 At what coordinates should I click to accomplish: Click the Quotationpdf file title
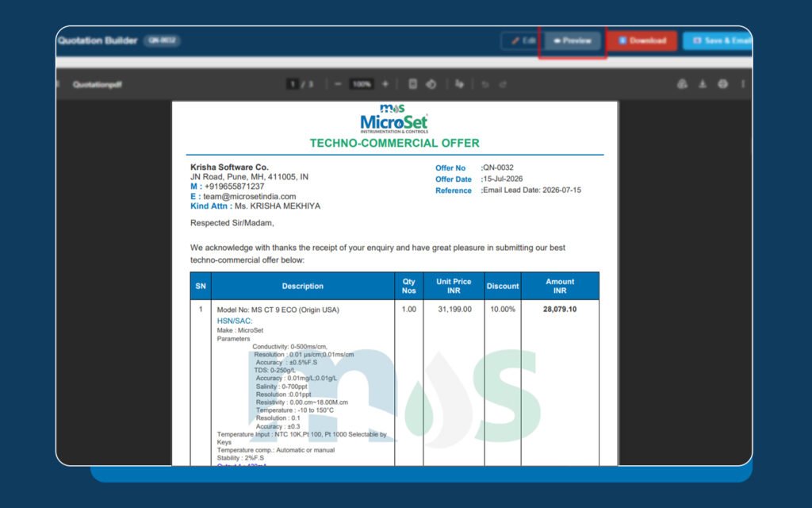pos(98,84)
